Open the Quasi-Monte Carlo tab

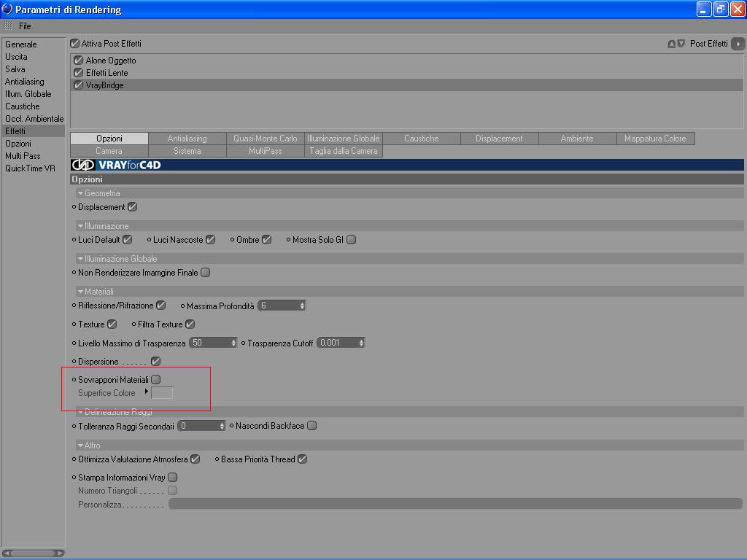pyautogui.click(x=266, y=139)
